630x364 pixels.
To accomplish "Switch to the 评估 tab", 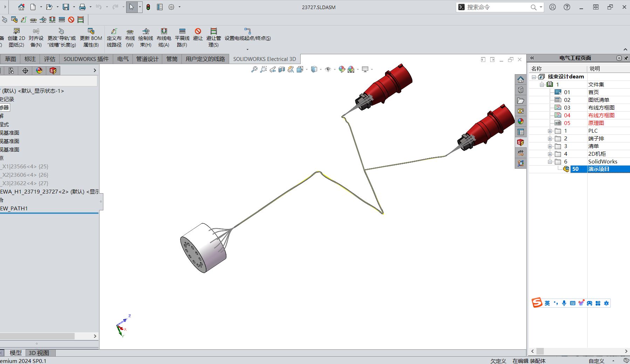I will pos(50,59).
